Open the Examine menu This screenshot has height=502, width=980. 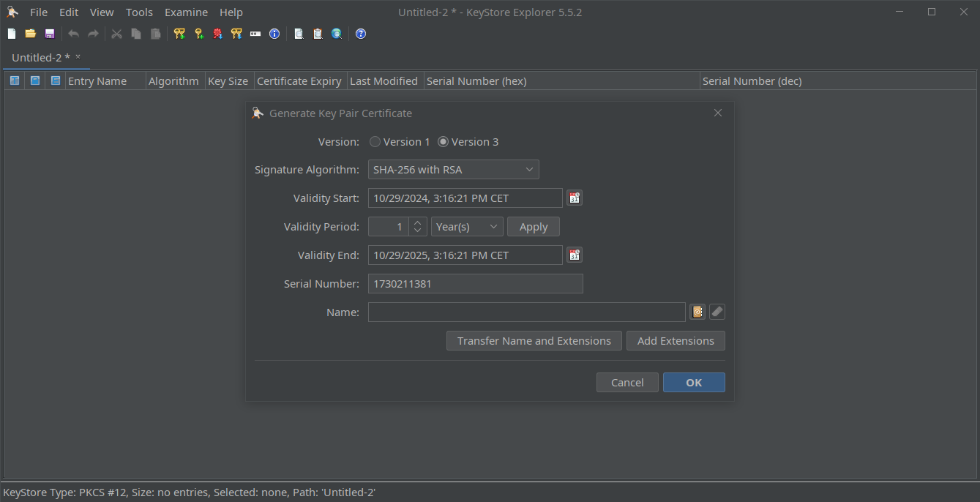pyautogui.click(x=186, y=12)
